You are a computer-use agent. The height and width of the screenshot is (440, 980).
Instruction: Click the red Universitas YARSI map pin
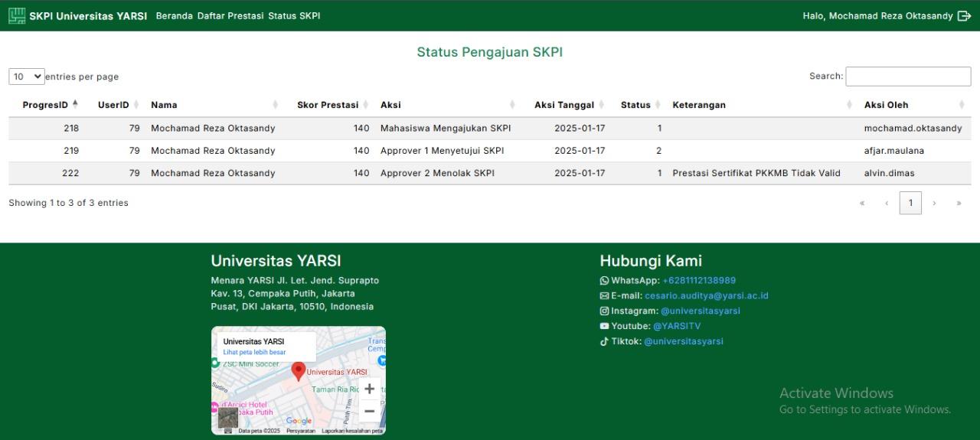(299, 372)
